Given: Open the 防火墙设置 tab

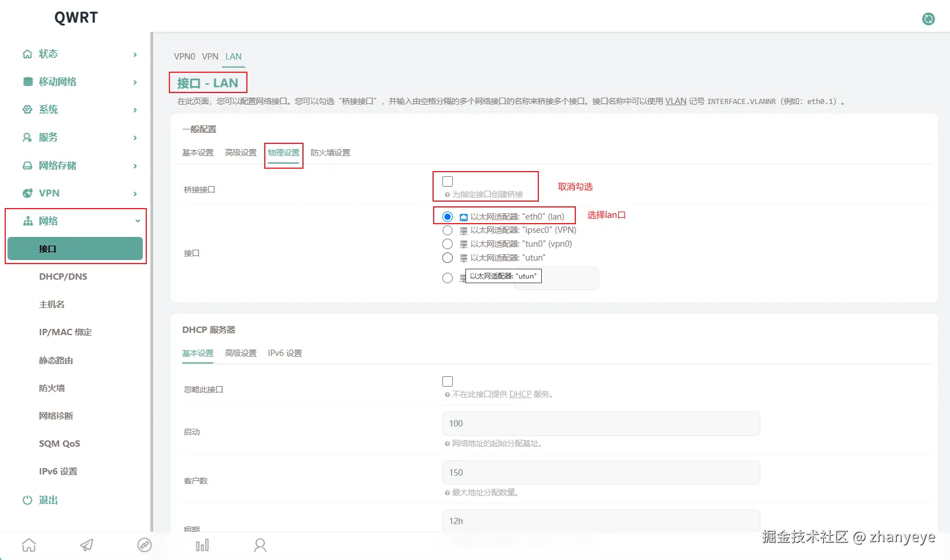Looking at the screenshot, I should (x=330, y=153).
